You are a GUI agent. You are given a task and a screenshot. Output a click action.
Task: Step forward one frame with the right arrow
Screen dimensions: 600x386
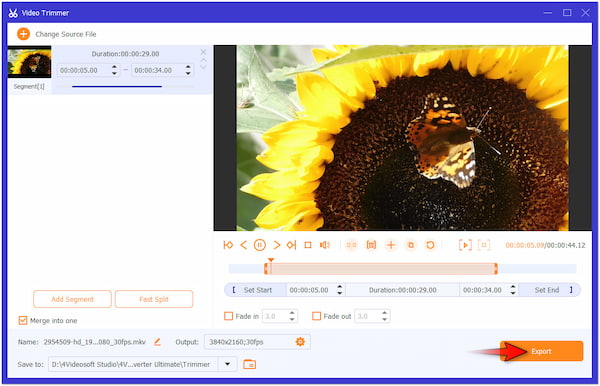point(277,245)
